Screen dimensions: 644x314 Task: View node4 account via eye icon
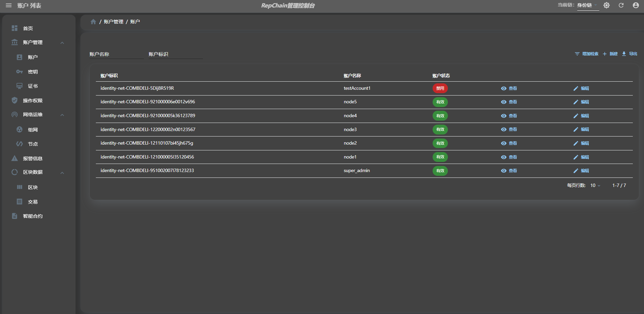(504, 116)
